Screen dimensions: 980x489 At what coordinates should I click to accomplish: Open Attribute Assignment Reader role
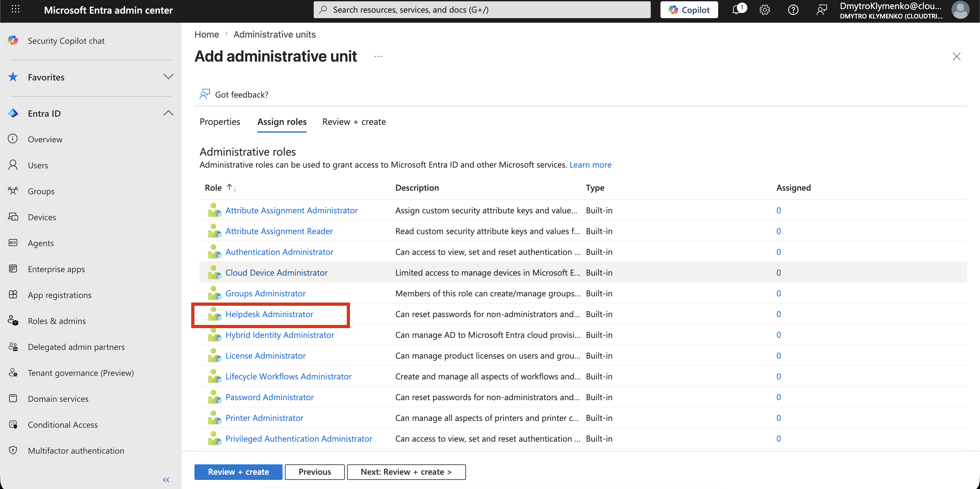(x=279, y=231)
